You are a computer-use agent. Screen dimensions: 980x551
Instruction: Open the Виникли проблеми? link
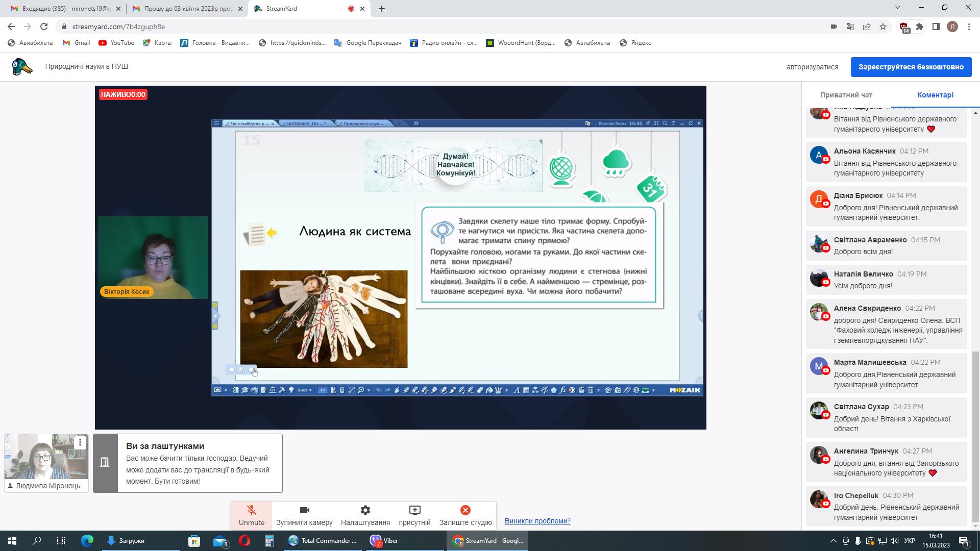pos(537,521)
